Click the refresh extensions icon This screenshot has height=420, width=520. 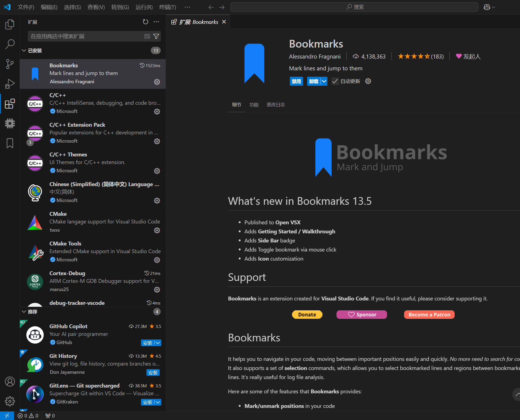[x=145, y=22]
